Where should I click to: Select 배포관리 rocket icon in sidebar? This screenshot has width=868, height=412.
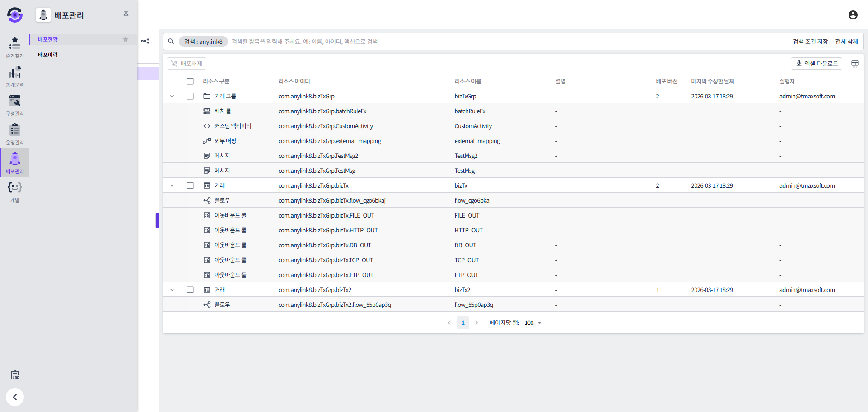[15, 162]
